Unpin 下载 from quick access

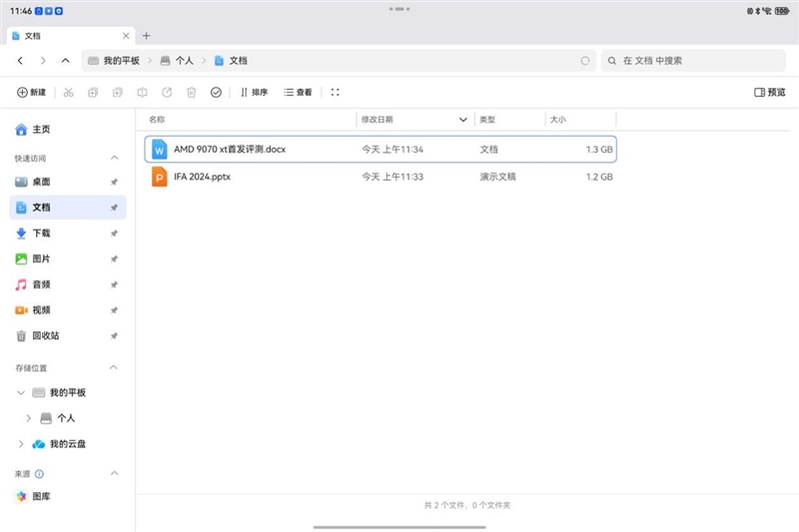pyautogui.click(x=114, y=234)
